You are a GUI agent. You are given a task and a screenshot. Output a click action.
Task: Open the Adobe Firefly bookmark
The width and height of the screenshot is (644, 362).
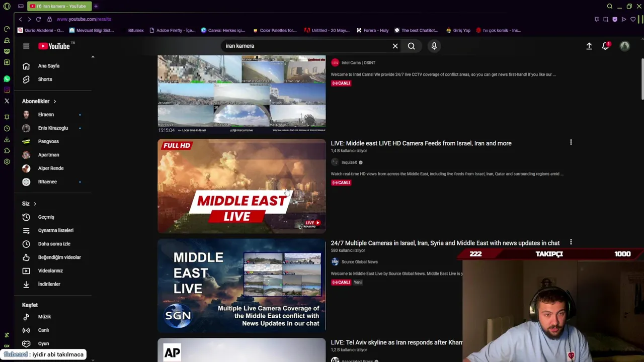(172, 30)
